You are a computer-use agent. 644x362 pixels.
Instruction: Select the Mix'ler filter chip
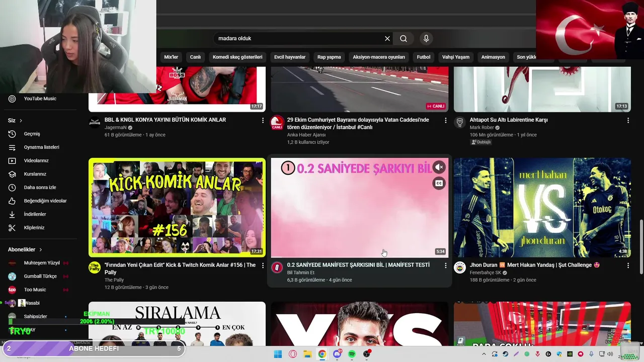[171, 57]
